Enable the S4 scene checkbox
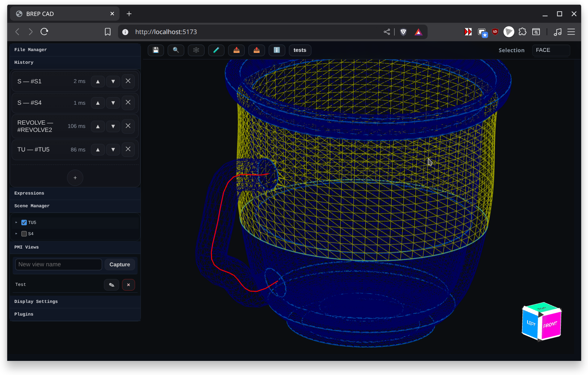The width and height of the screenshot is (588, 375). tap(24, 234)
